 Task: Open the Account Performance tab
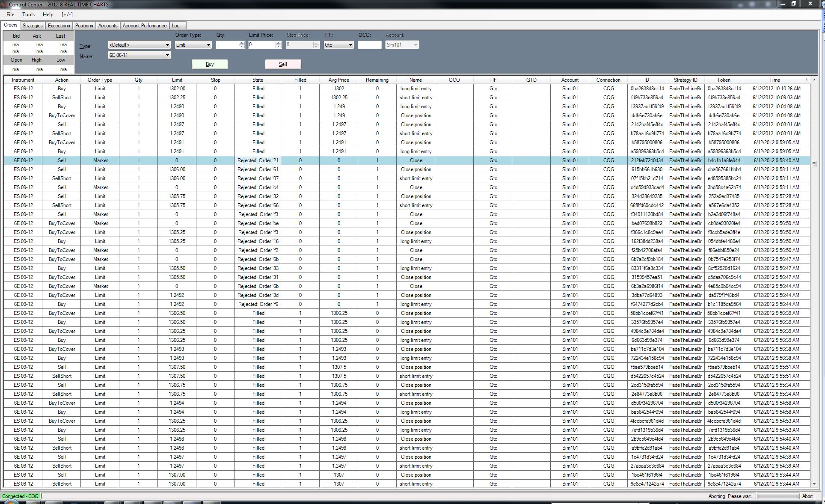144,26
